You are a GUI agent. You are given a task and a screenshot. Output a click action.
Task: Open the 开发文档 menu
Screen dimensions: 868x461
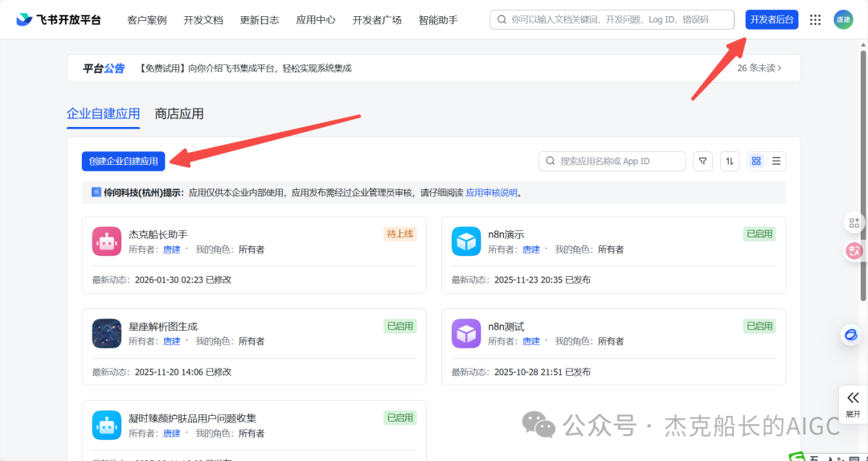click(x=203, y=20)
